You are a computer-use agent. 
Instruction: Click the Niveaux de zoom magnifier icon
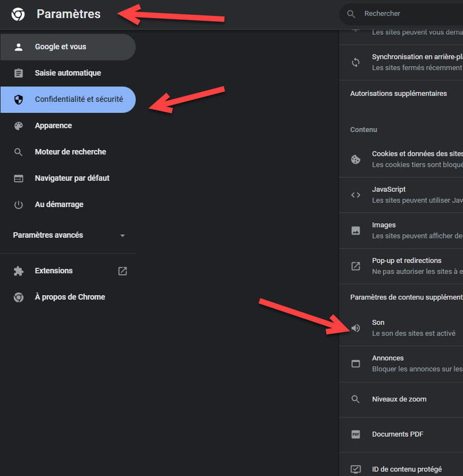(356, 399)
